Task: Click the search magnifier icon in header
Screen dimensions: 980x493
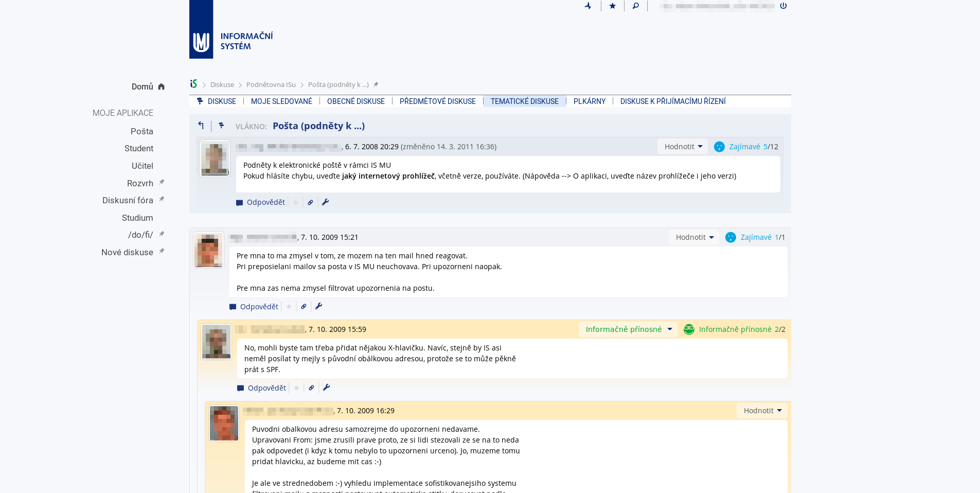Action: pyautogui.click(x=635, y=6)
